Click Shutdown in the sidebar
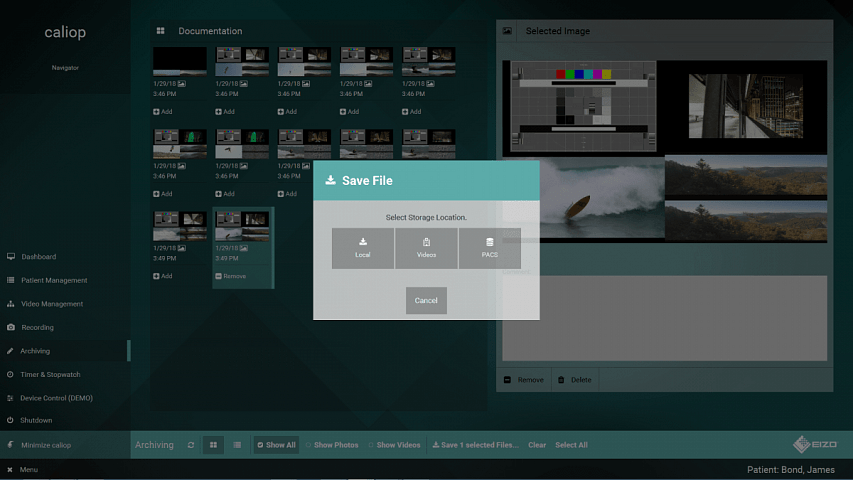 click(36, 420)
